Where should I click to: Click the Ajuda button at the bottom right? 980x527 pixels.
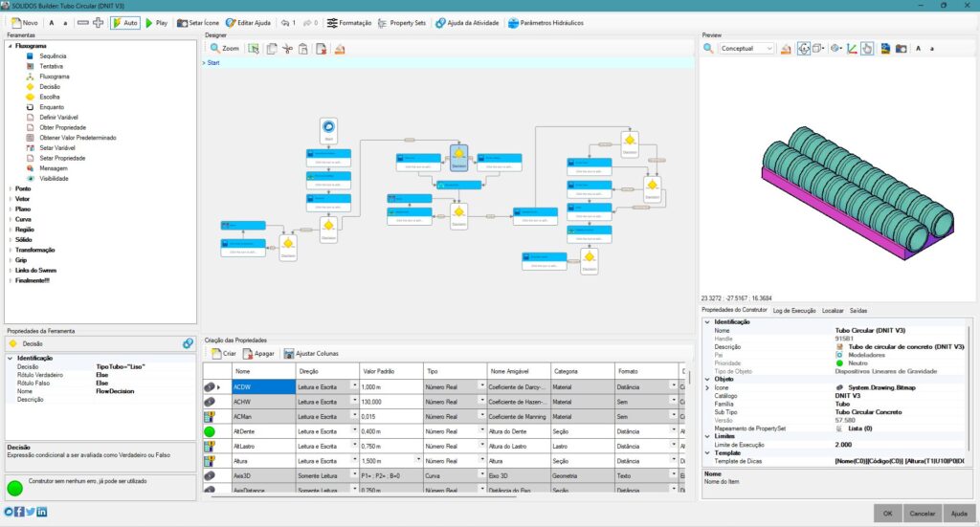(959, 514)
